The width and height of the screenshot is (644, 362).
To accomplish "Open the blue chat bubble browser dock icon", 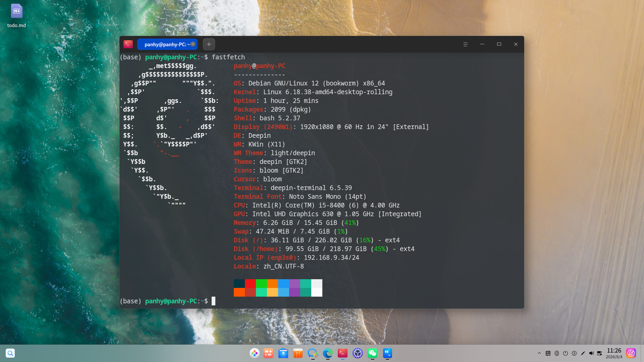I will click(313, 353).
